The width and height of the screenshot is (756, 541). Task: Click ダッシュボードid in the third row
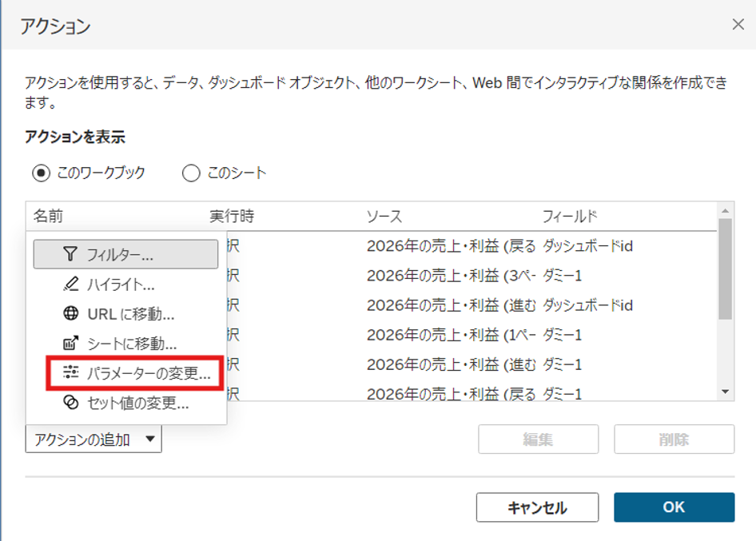pos(587,305)
